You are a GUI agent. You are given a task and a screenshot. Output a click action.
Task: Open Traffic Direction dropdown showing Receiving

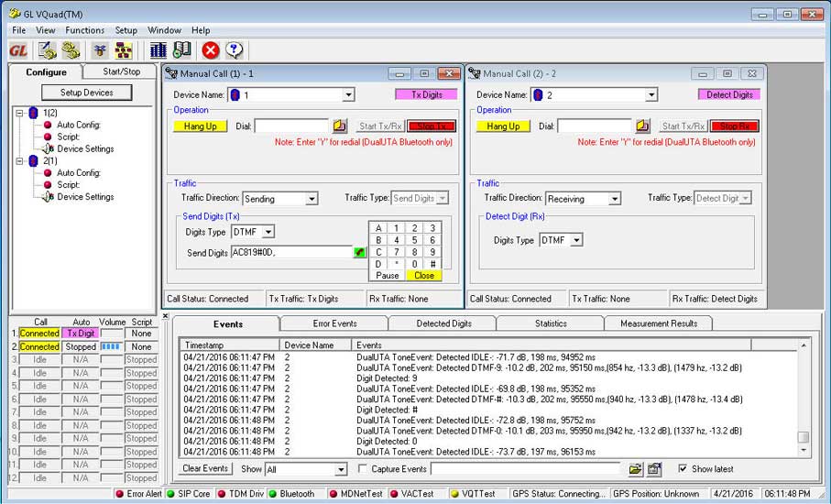coord(615,199)
